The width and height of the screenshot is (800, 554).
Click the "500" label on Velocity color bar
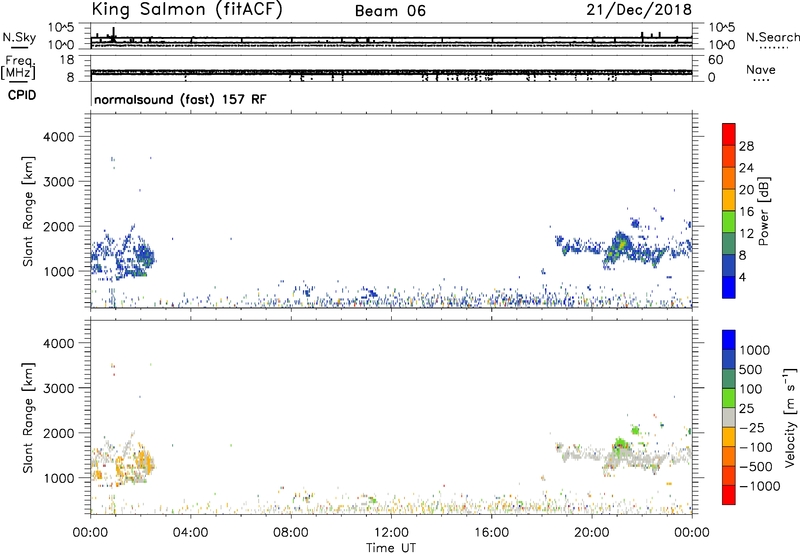[751, 370]
